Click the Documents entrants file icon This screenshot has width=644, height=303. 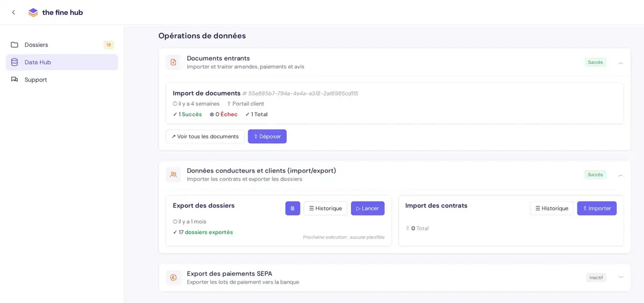point(173,62)
